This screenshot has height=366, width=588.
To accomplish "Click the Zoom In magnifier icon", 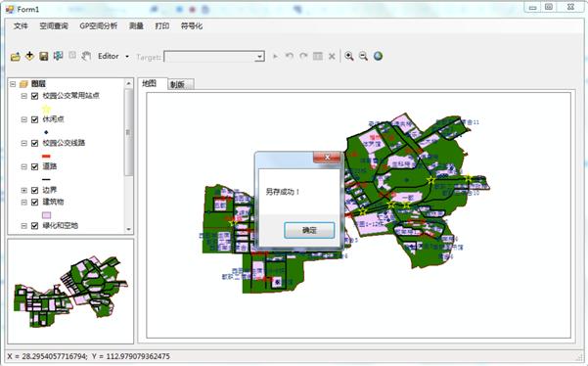I will (x=349, y=56).
